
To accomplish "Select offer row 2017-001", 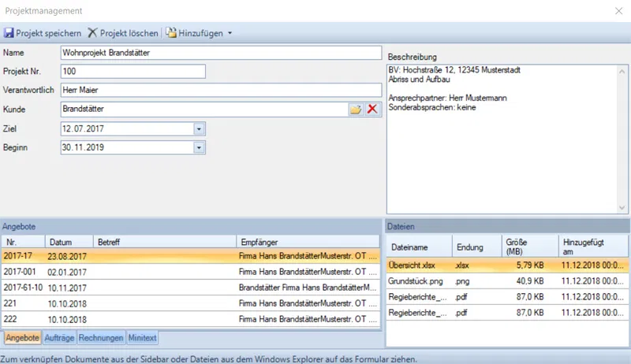I will click(x=189, y=272).
